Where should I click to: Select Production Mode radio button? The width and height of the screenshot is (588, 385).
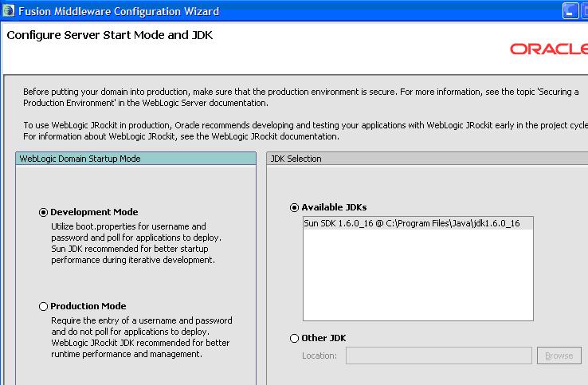[x=44, y=307]
